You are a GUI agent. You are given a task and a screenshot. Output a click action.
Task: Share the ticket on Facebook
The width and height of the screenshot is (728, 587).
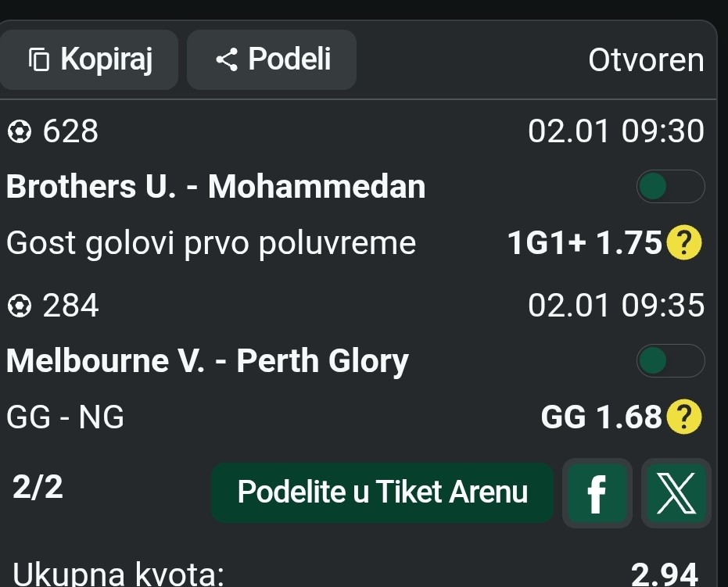(x=597, y=493)
